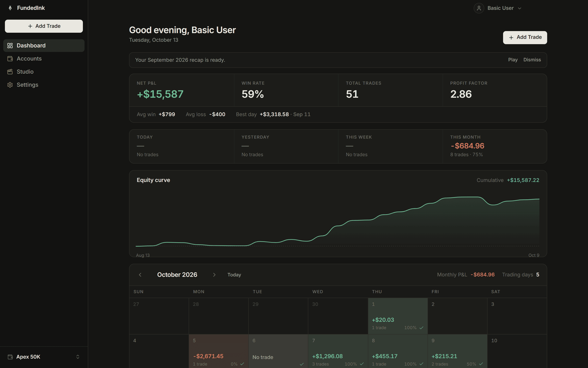Click the user avatar icon at top
588x368 pixels.
pyautogui.click(x=479, y=8)
